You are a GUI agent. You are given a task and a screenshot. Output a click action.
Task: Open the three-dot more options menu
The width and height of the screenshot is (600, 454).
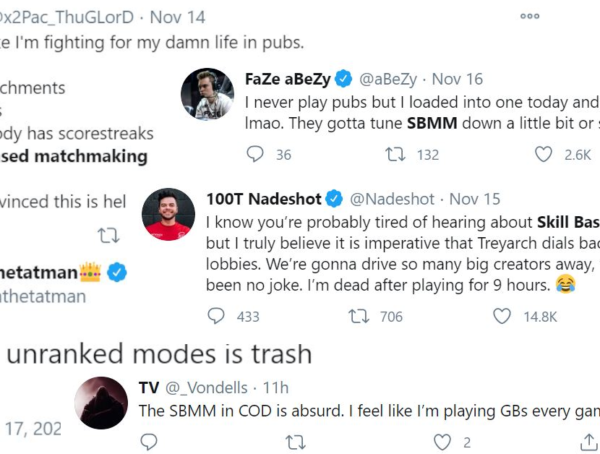pyautogui.click(x=530, y=16)
